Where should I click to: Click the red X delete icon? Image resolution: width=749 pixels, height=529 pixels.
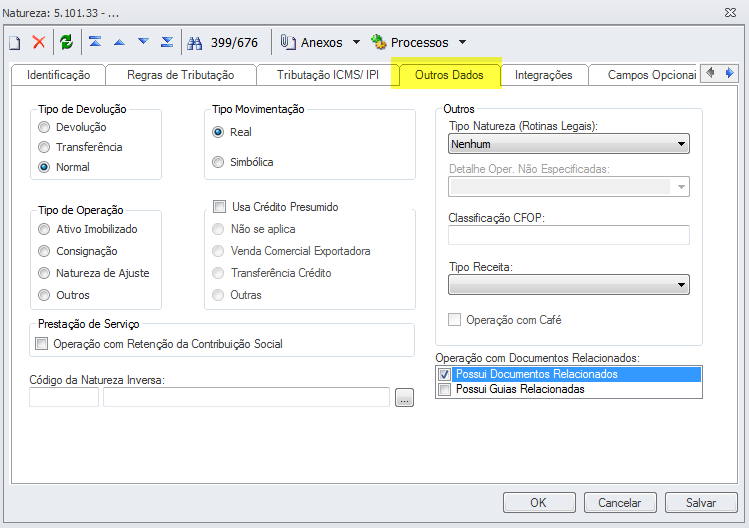(x=39, y=42)
